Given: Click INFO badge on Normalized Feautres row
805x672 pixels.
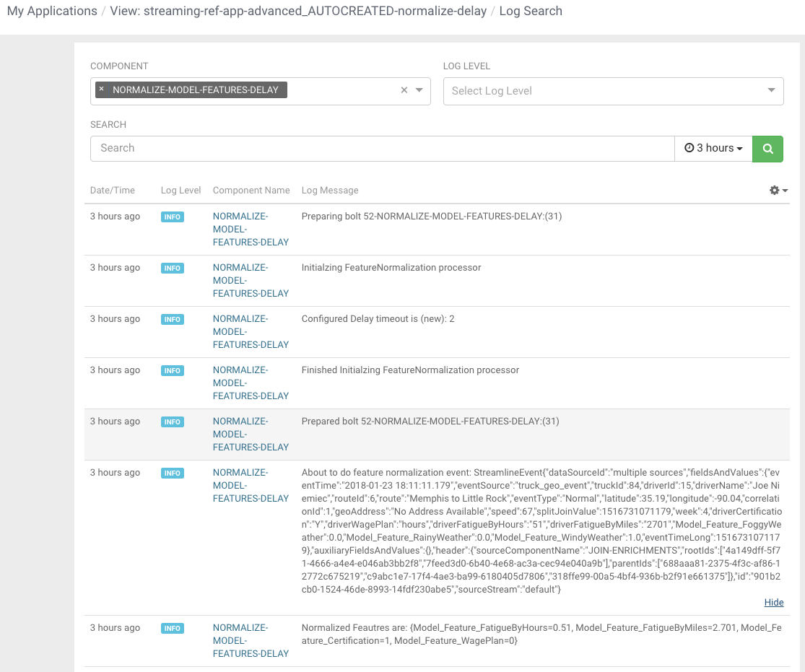Looking at the screenshot, I should click(x=173, y=628).
